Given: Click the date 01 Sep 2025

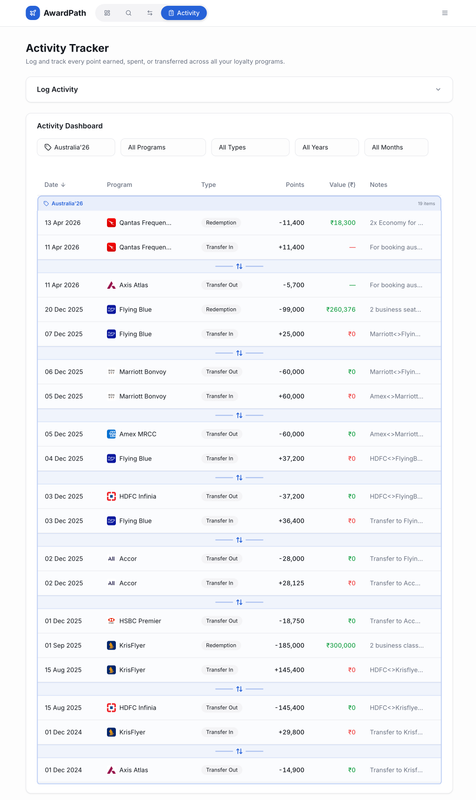Looking at the screenshot, I should coord(63,645).
